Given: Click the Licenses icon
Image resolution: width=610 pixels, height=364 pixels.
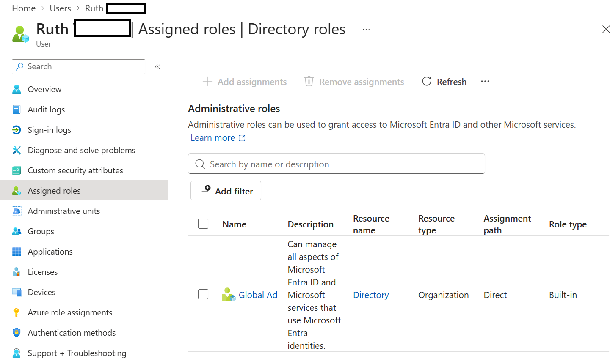Looking at the screenshot, I should tap(17, 272).
